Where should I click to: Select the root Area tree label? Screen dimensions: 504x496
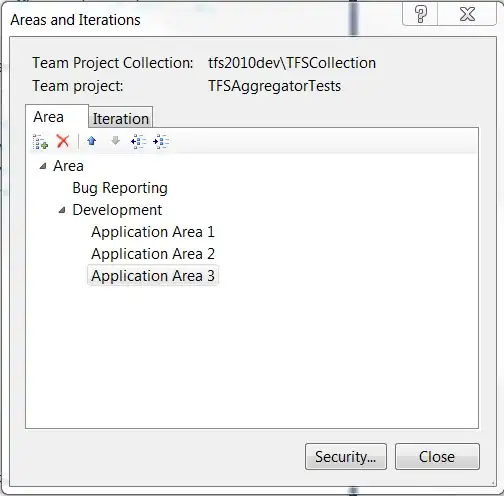tap(68, 166)
